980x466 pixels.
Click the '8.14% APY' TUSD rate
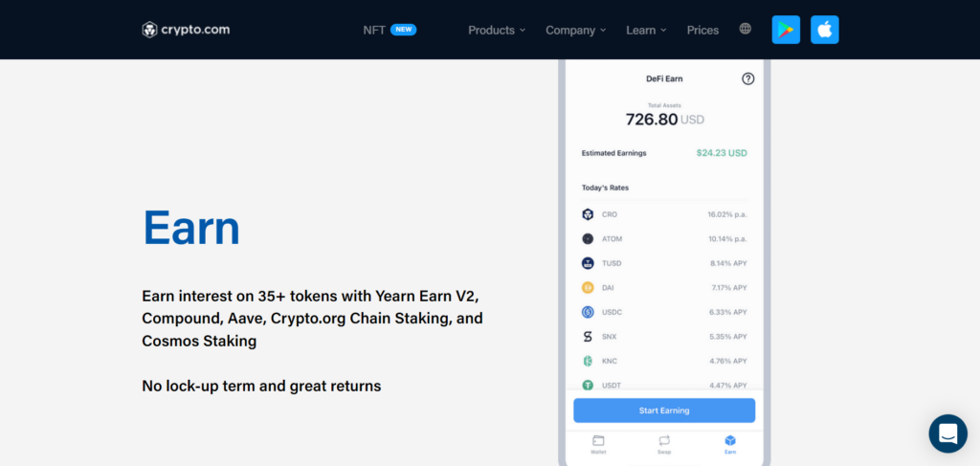[x=728, y=263]
